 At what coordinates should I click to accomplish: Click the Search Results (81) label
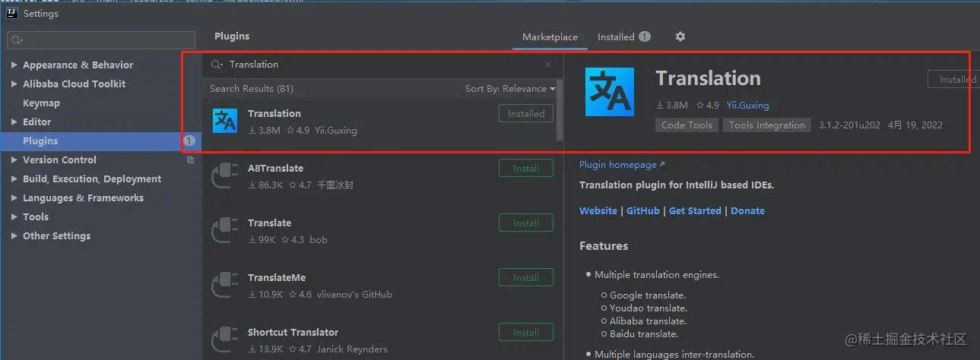point(252,89)
